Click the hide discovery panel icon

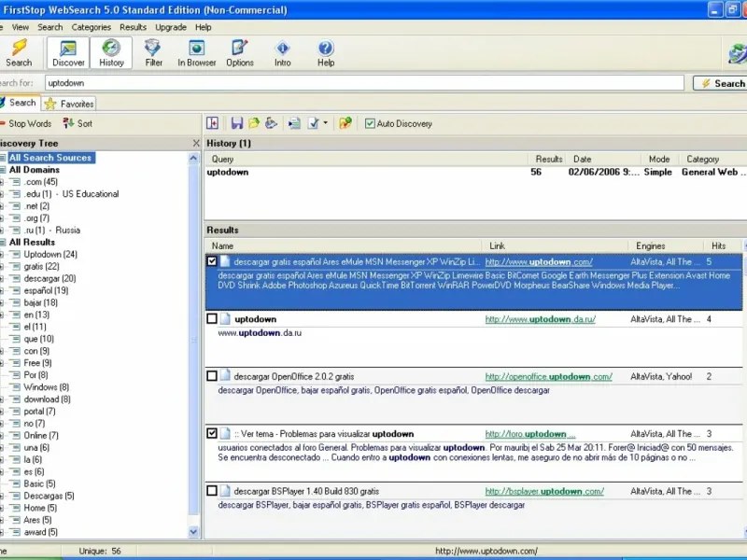coord(213,123)
